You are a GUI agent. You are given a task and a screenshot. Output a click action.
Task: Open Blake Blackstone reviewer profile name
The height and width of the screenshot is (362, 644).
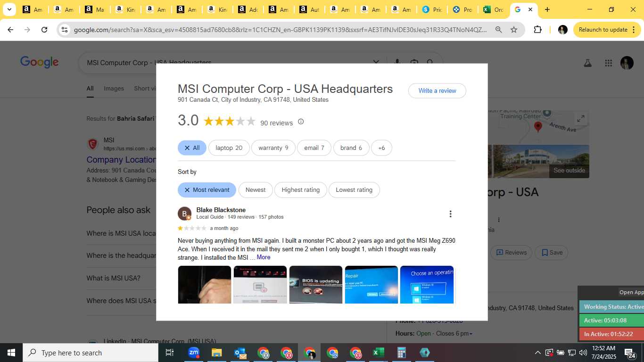(x=221, y=210)
